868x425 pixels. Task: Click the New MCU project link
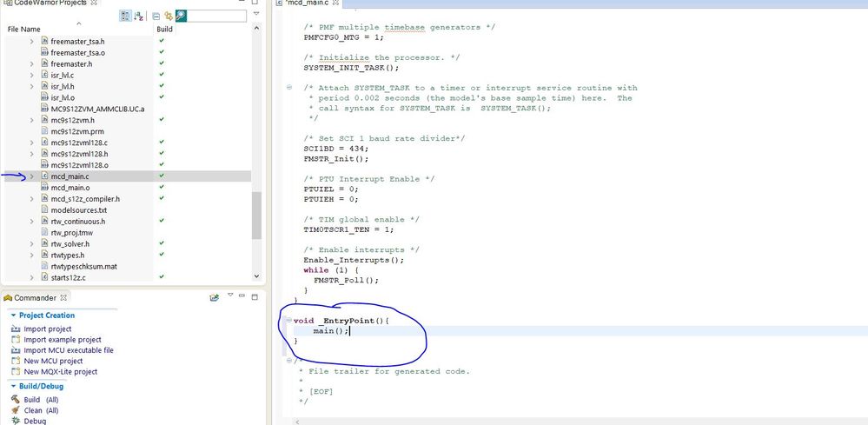pyautogui.click(x=53, y=361)
